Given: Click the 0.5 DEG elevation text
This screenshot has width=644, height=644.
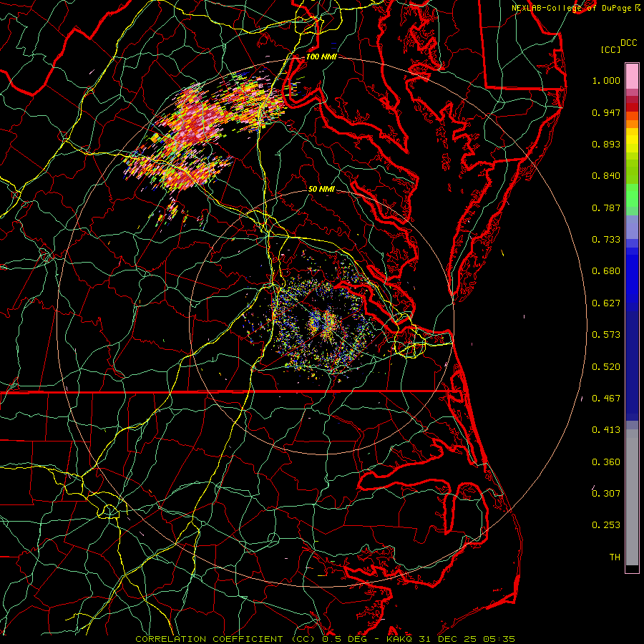Looking at the screenshot, I should [344, 639].
